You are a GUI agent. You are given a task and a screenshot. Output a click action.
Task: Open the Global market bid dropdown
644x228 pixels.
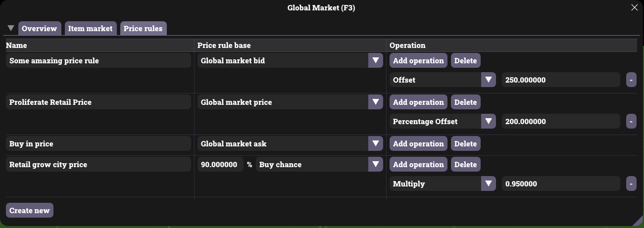pos(376,61)
